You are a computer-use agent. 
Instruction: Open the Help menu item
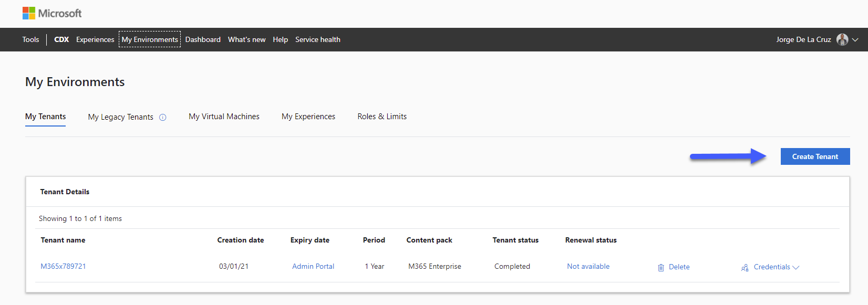click(280, 39)
